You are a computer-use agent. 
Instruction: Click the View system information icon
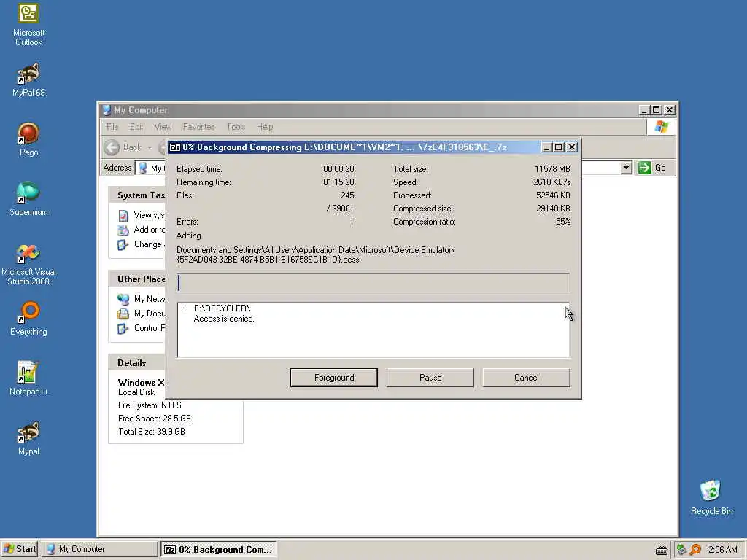123,215
